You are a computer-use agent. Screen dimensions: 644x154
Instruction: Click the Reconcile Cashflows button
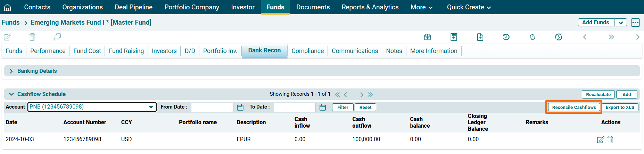point(574,108)
